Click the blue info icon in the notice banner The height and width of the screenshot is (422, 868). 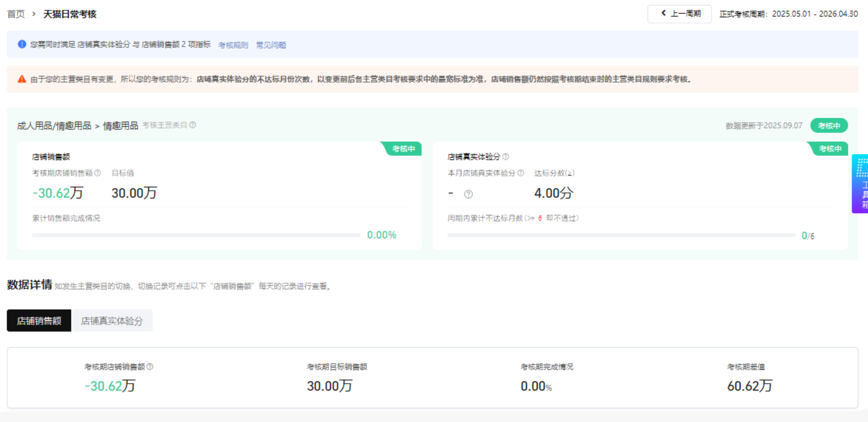point(22,44)
